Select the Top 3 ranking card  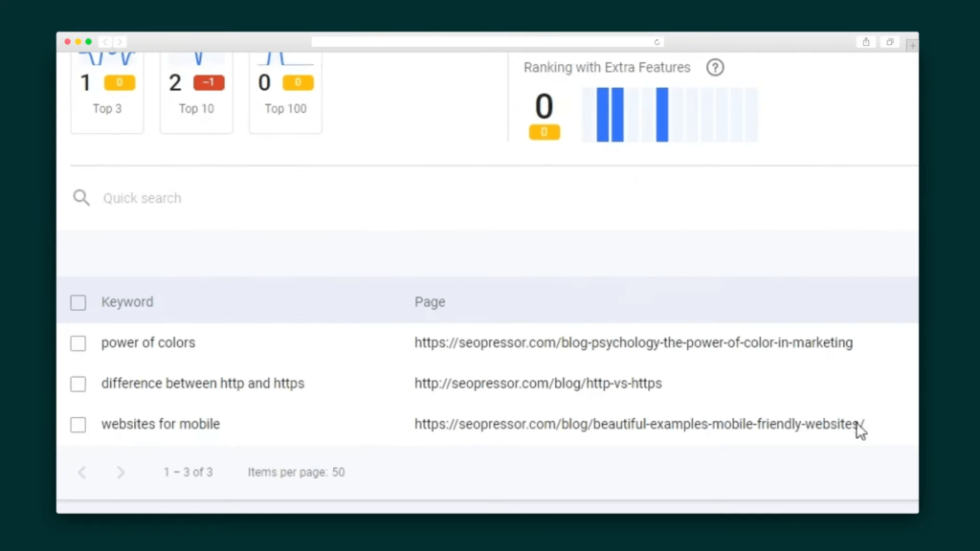click(107, 93)
